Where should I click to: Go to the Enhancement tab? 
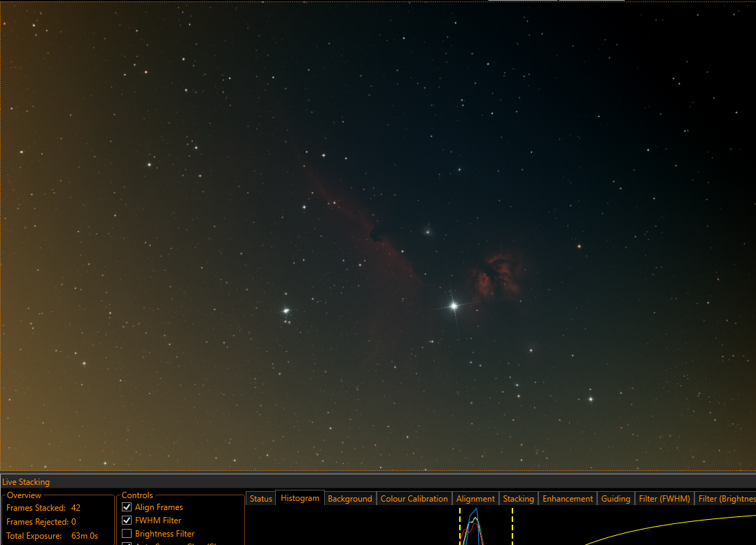(568, 499)
